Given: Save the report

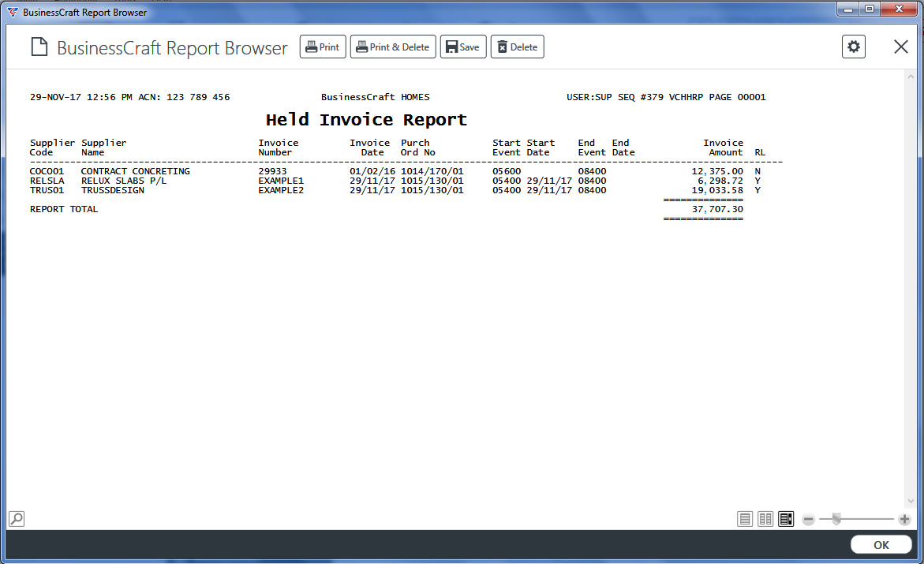Looking at the screenshot, I should point(463,47).
